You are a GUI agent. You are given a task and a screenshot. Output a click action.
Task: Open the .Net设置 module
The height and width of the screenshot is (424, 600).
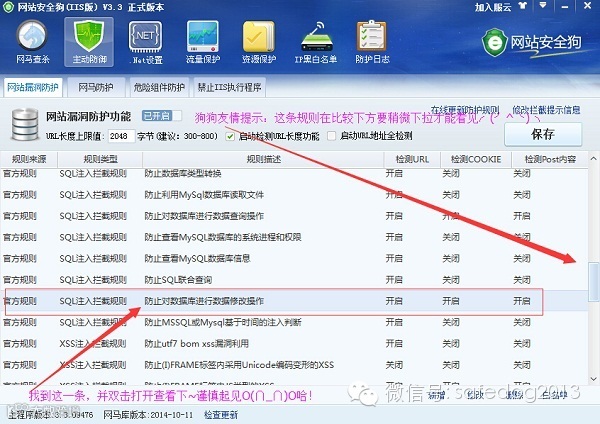pos(146,42)
